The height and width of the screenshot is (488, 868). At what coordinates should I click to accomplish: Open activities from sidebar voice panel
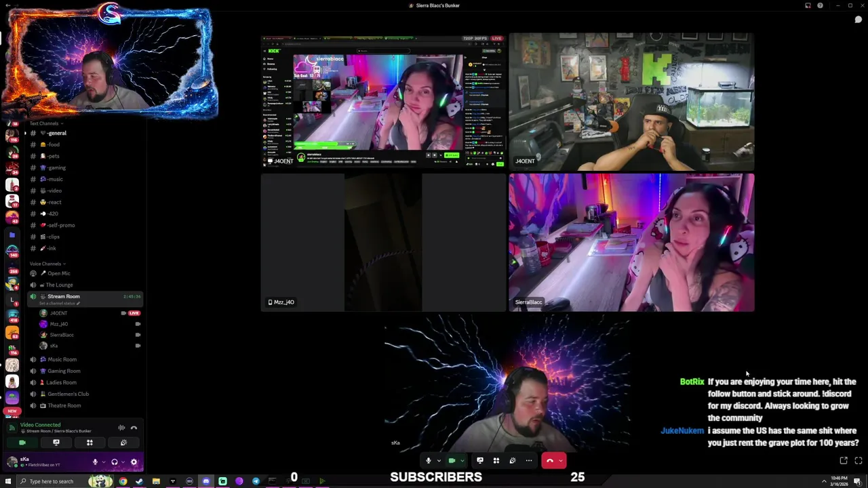90,443
